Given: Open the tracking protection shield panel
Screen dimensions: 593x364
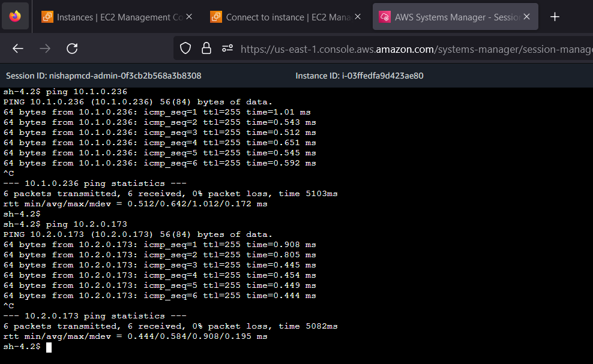Looking at the screenshot, I should coord(185,49).
